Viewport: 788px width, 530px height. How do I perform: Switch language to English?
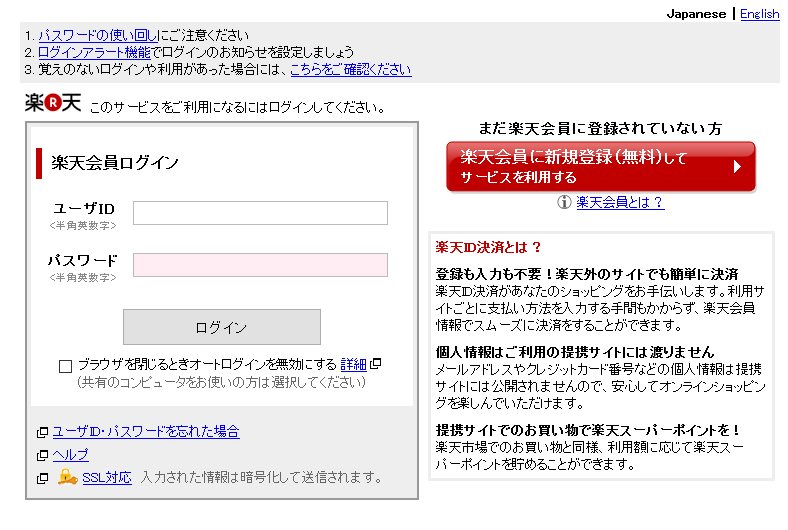759,14
